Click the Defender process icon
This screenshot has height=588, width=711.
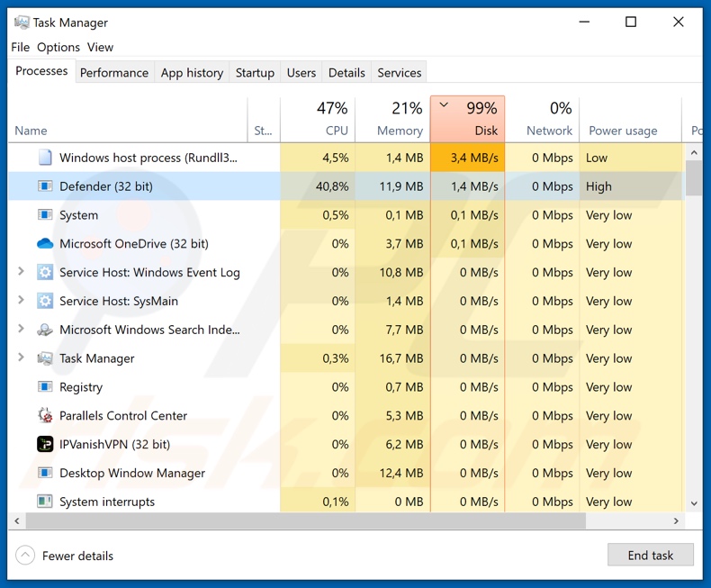pyautogui.click(x=45, y=186)
